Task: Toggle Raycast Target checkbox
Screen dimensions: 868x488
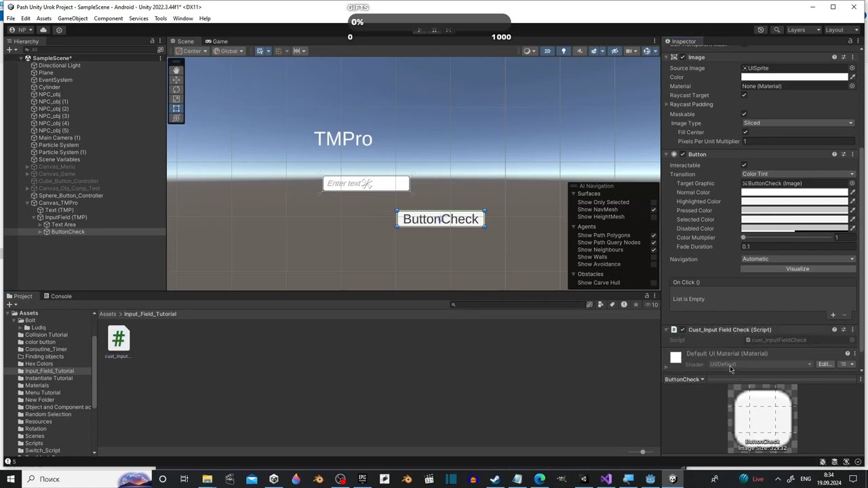Action: coord(744,96)
